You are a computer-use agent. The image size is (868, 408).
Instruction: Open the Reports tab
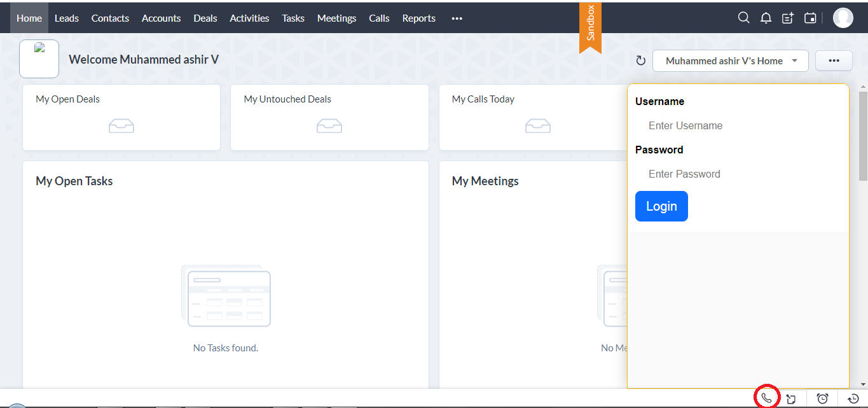[418, 18]
